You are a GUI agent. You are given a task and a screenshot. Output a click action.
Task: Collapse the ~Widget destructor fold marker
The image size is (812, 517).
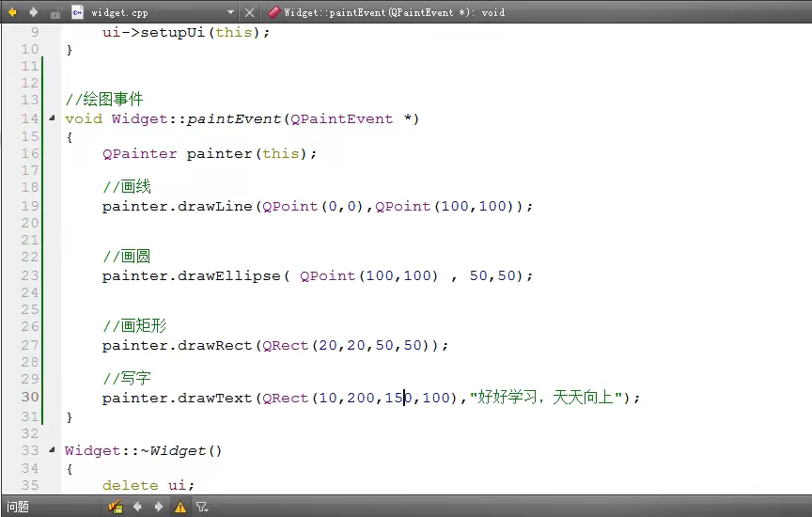point(52,449)
